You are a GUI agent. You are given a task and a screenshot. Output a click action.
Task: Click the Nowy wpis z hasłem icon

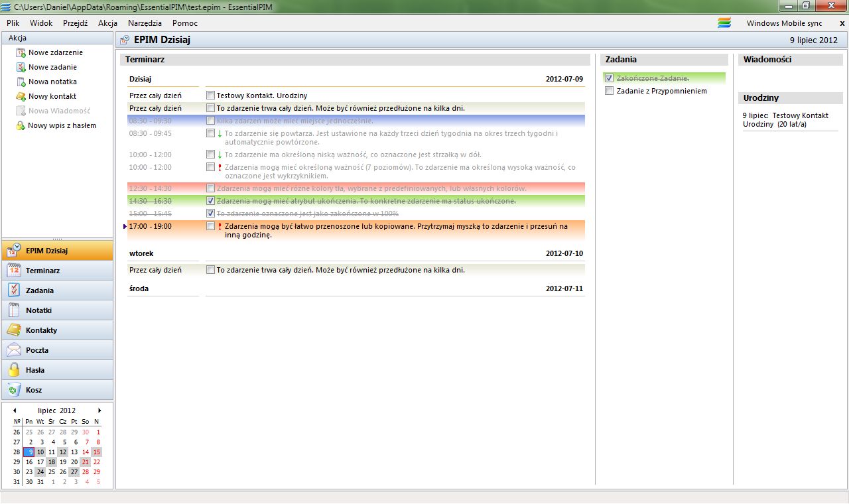pyautogui.click(x=21, y=125)
